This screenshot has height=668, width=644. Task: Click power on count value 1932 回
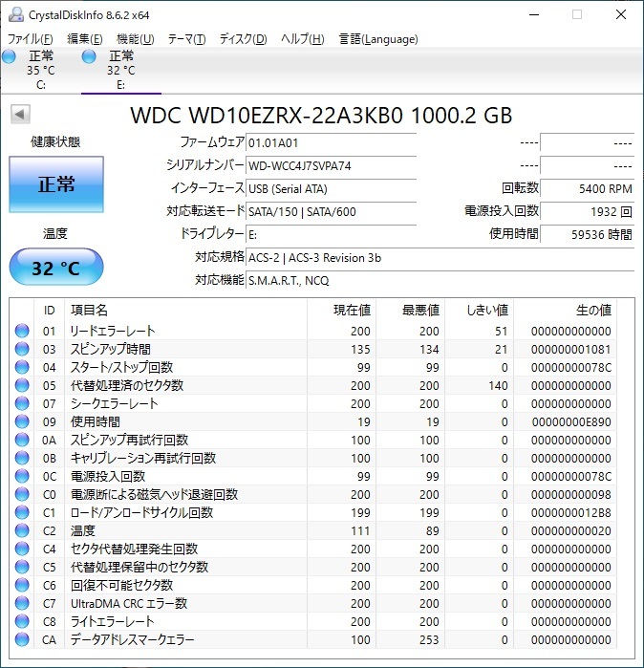[587, 212]
